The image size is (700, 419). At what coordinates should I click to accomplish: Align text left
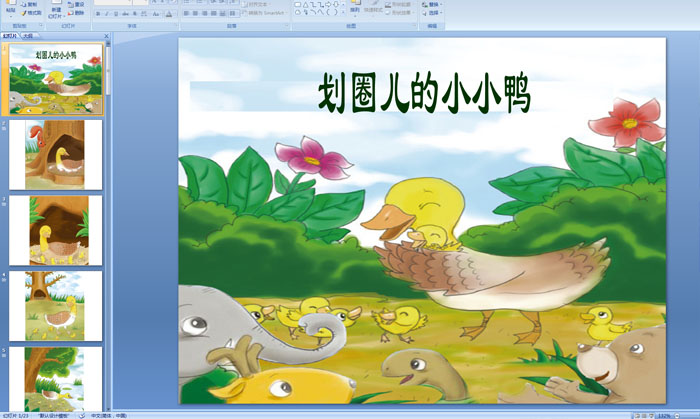(186, 13)
